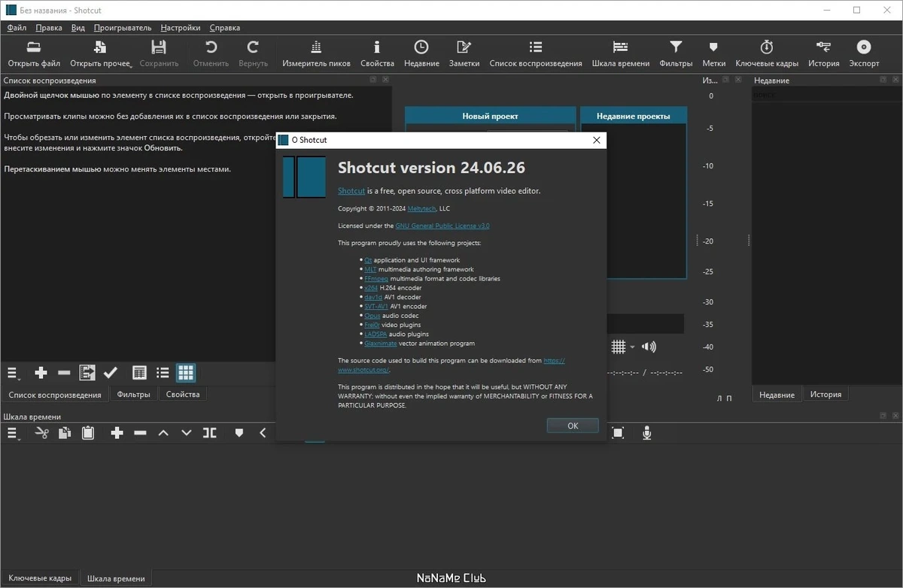Open the Meltytech link
Viewport: 903px width, 588px height.
[422, 208]
